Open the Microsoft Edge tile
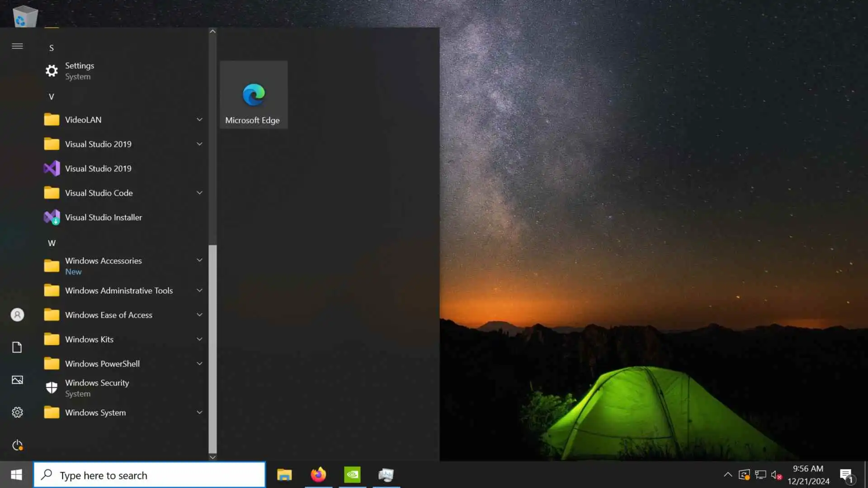Viewport: 868px width, 488px height. pos(253,95)
